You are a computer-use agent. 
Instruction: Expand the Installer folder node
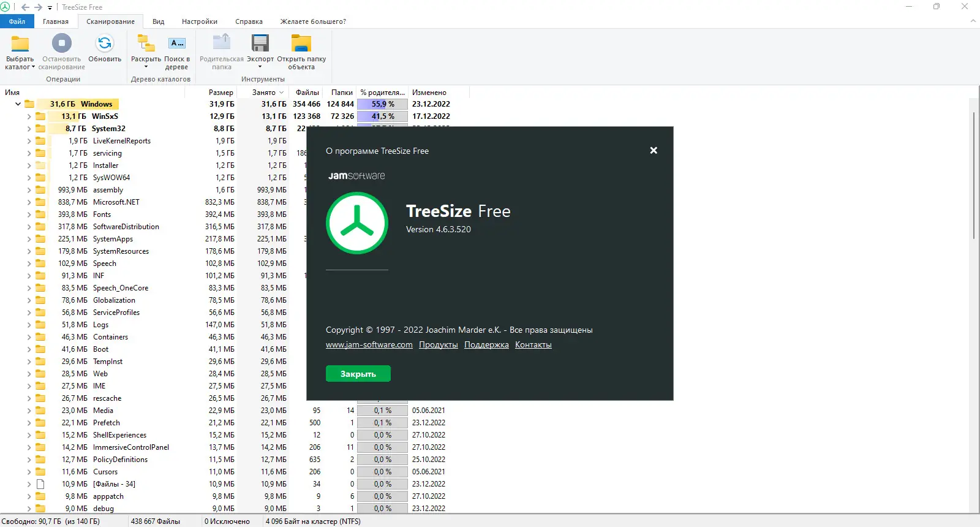29,165
